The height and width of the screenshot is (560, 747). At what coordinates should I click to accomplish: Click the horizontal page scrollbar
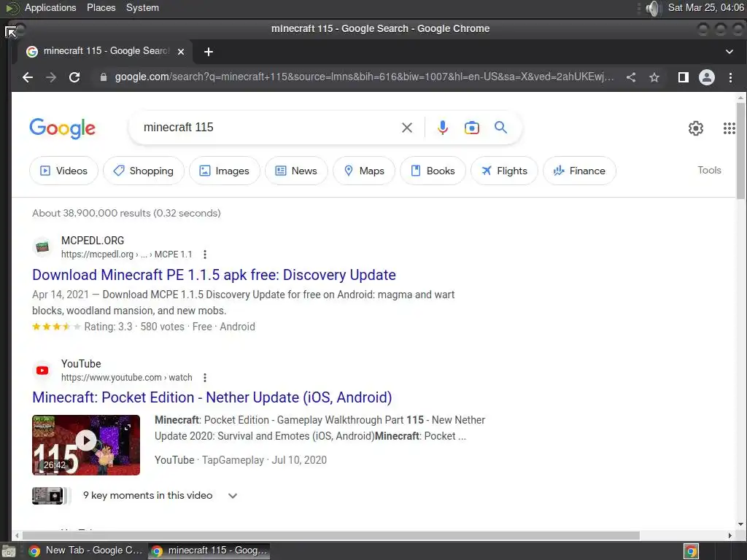[330, 536]
